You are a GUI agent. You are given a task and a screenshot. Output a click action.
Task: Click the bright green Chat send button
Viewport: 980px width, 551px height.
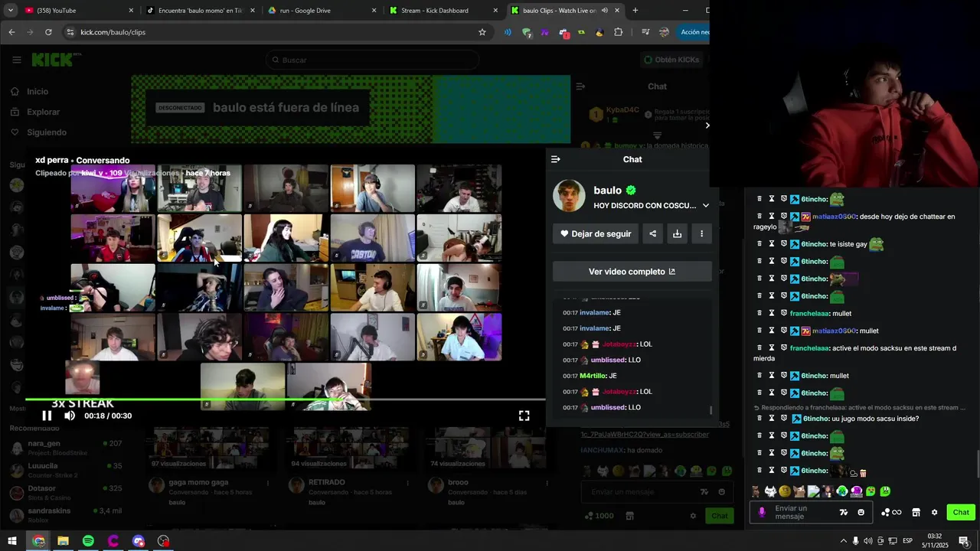click(x=961, y=512)
